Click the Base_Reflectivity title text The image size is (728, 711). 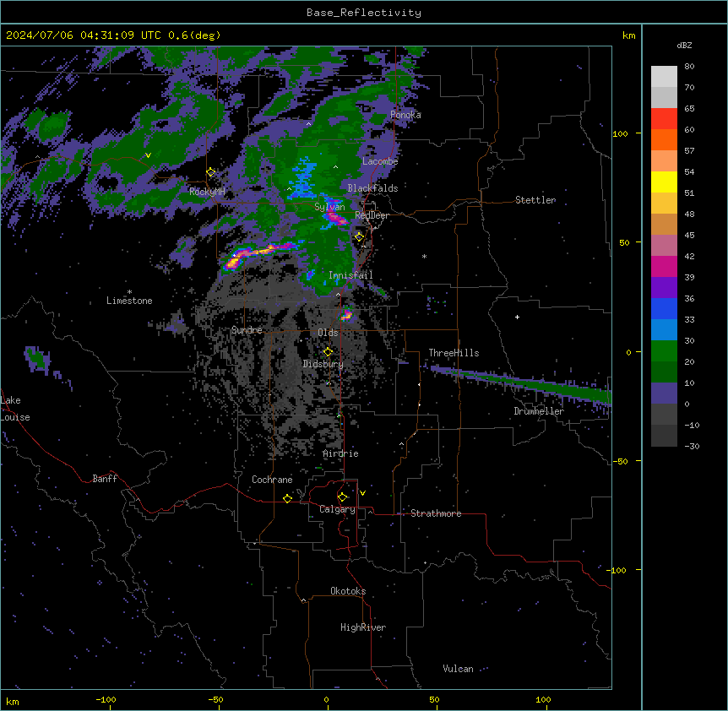(x=363, y=13)
